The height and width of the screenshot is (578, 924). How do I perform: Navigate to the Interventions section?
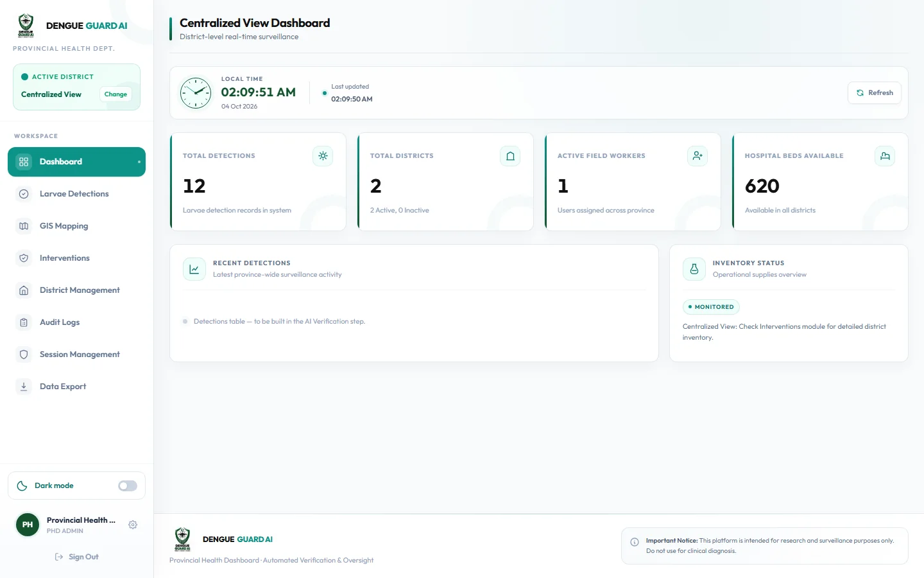click(x=76, y=258)
